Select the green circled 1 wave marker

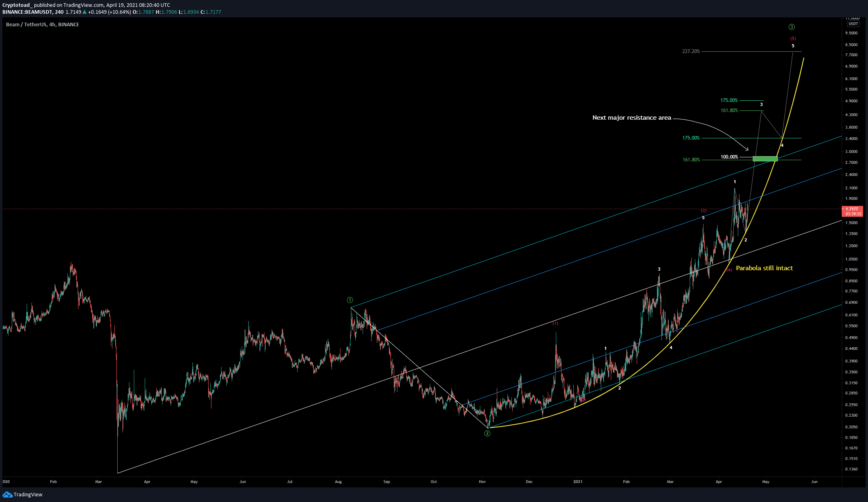[350, 300]
